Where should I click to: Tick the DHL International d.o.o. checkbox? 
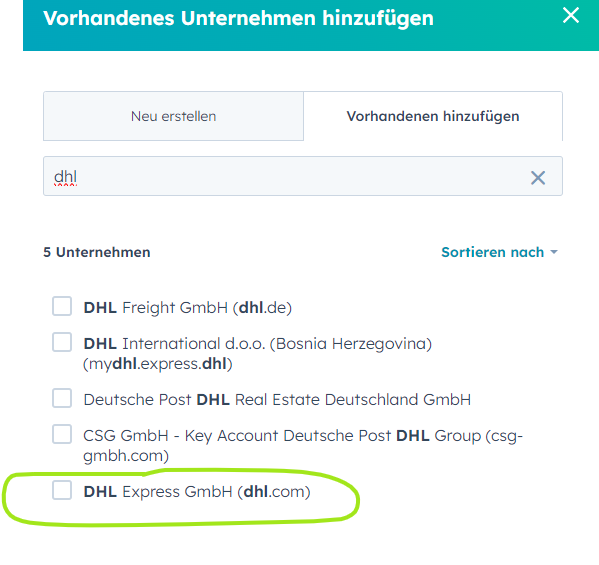62,342
